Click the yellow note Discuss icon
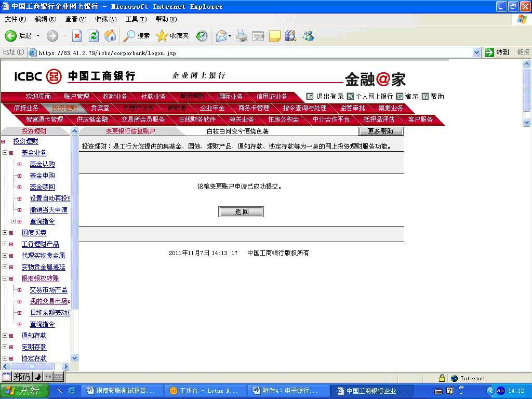 (x=274, y=36)
